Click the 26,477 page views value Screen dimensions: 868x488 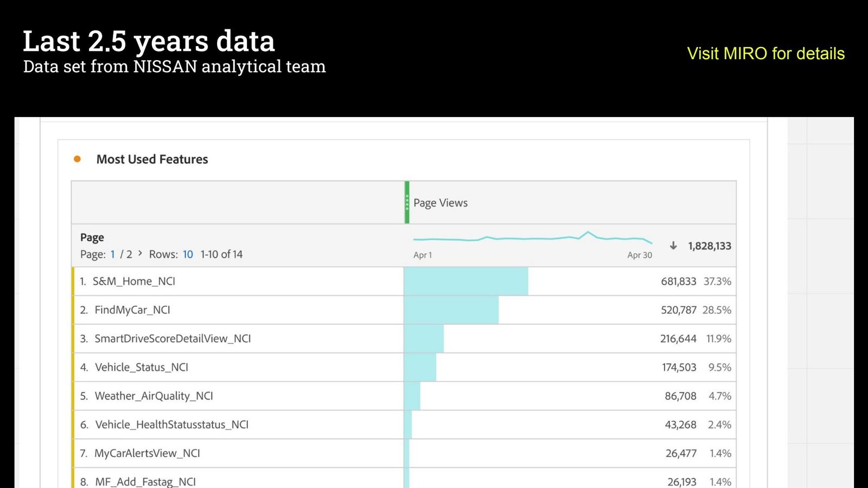681,453
